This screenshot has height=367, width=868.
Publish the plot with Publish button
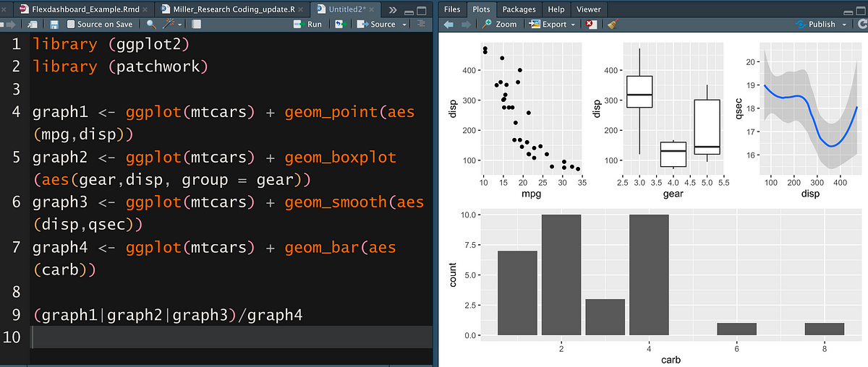point(814,24)
